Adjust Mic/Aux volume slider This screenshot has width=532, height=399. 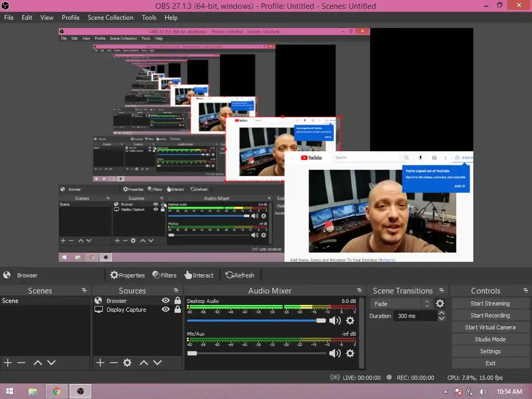256,353
